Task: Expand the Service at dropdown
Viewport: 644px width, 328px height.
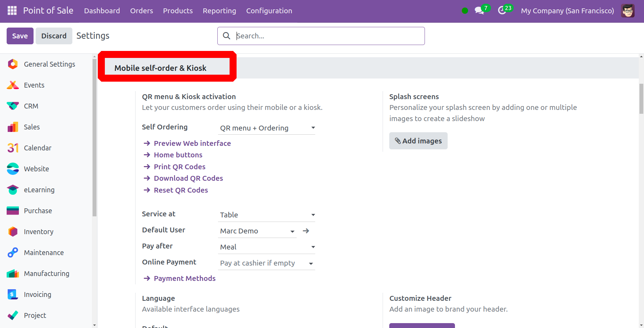Action: [x=266, y=215]
